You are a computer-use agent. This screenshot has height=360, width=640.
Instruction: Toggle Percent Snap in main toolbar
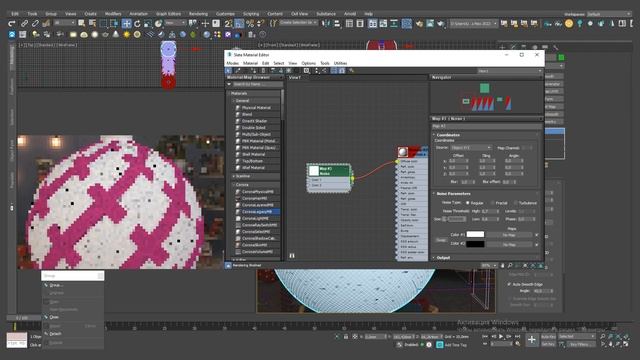tap(250, 24)
